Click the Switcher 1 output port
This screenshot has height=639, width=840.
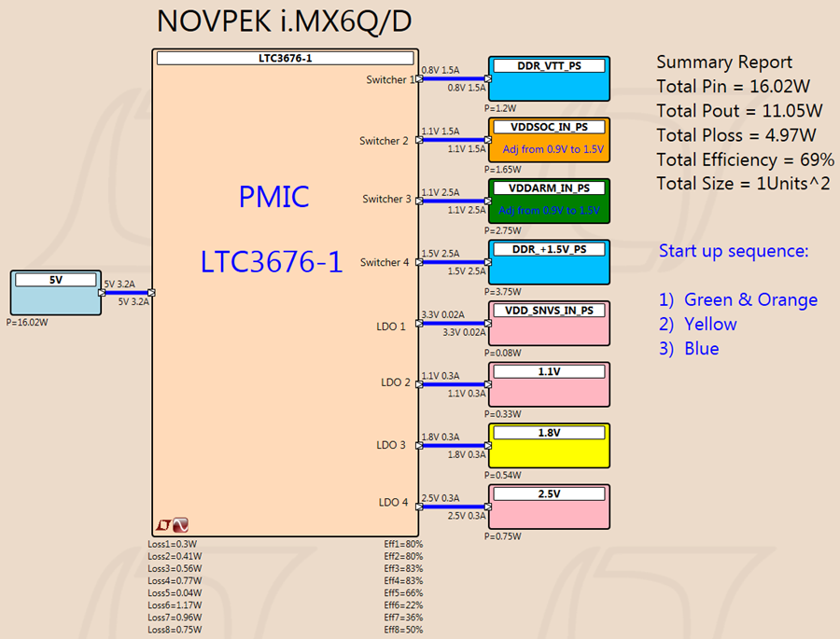coord(419,78)
